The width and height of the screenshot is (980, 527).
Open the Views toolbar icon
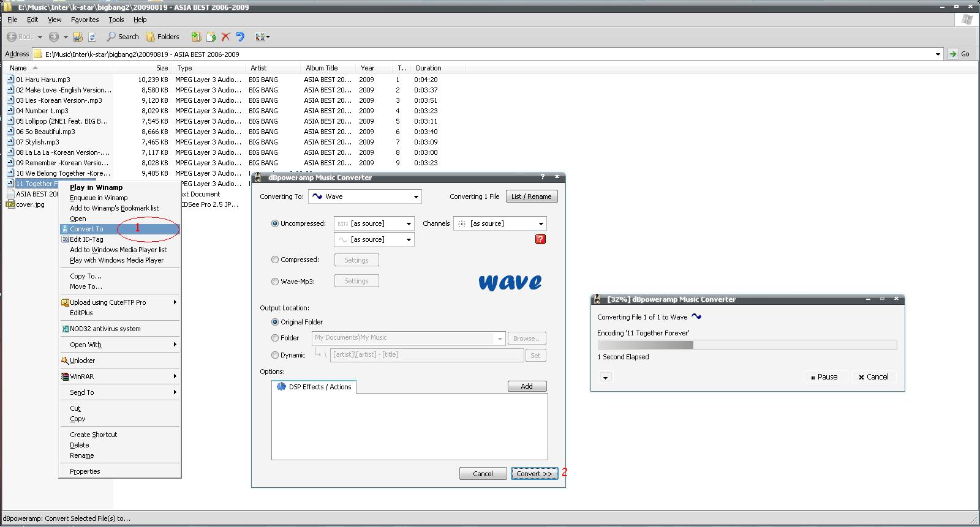click(x=262, y=37)
